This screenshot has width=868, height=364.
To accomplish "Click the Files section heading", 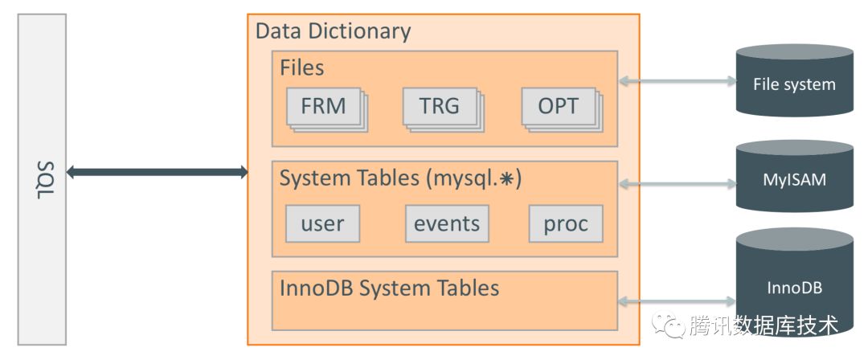I will coord(301,67).
